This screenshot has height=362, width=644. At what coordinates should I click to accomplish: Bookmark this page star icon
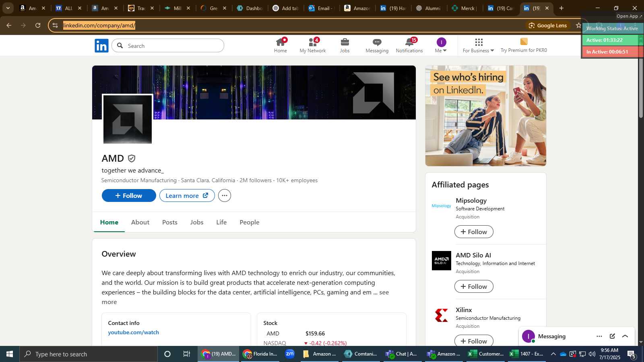point(578,25)
